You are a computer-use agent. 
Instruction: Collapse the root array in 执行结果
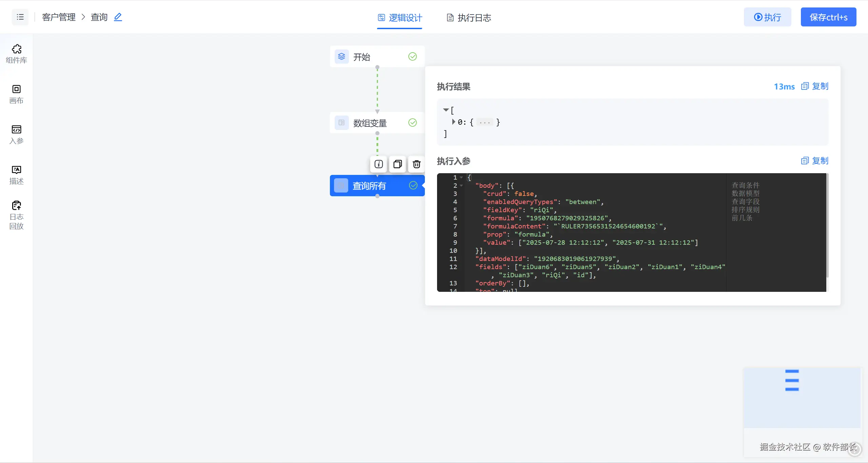(446, 110)
